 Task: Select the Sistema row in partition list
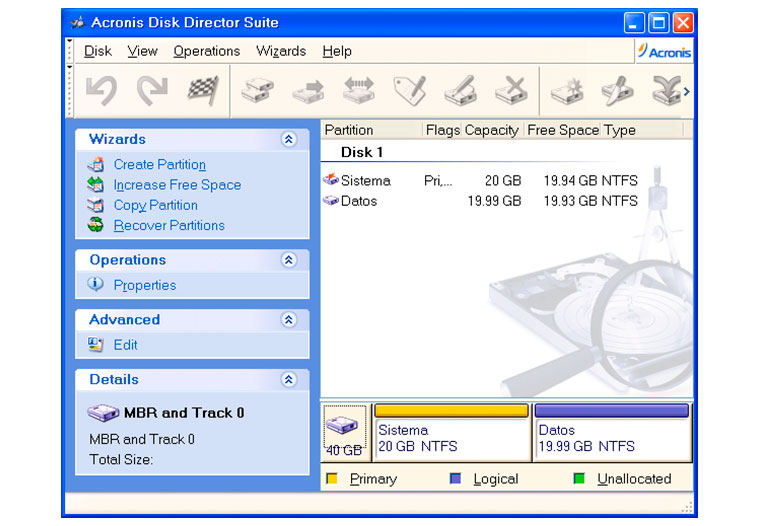tap(480, 180)
